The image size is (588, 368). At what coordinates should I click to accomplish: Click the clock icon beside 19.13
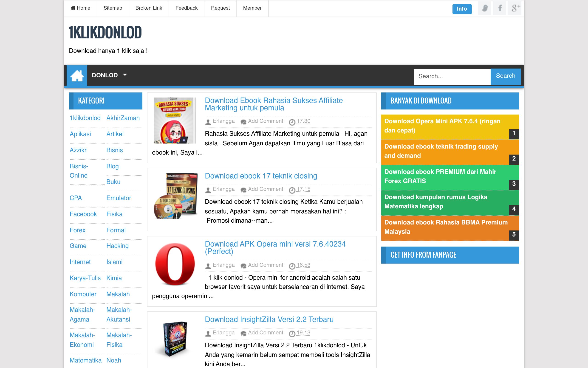tap(292, 334)
